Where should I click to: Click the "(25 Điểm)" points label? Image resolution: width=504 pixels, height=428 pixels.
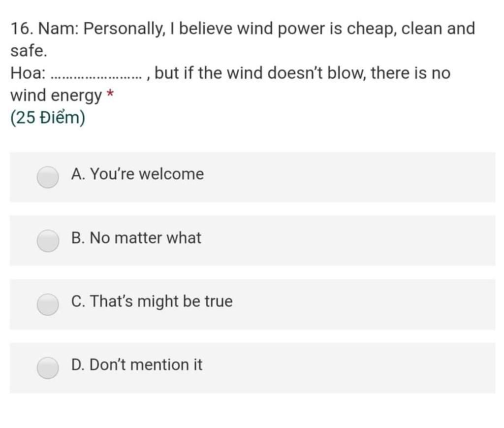(48, 117)
